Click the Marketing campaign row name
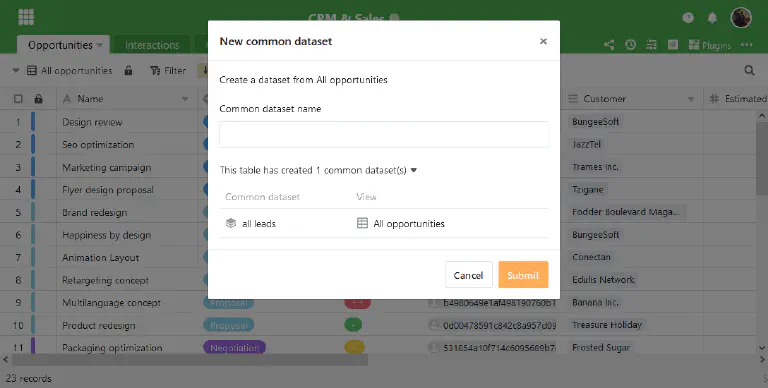Image resolution: width=768 pixels, height=388 pixels. click(106, 168)
